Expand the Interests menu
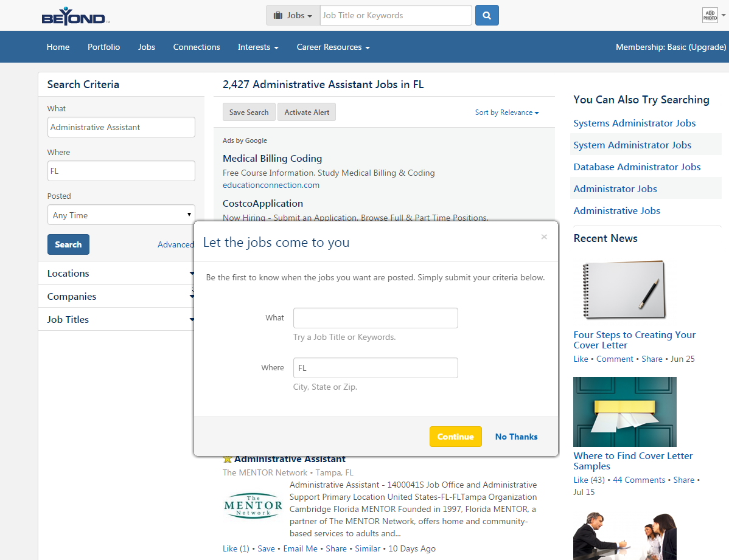Image resolution: width=729 pixels, height=560 pixels. click(258, 47)
